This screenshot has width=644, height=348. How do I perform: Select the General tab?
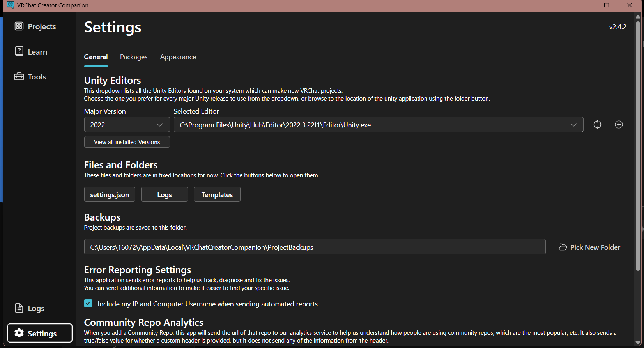click(96, 57)
